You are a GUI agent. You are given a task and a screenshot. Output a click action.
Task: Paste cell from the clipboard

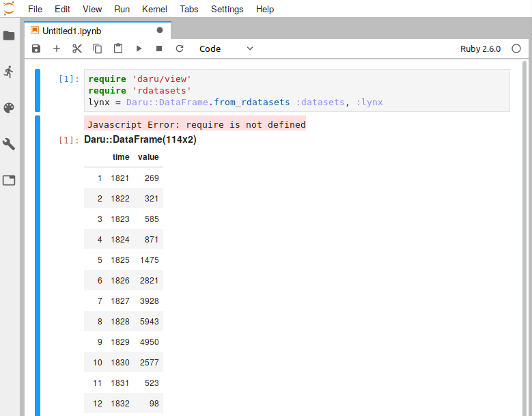click(118, 48)
